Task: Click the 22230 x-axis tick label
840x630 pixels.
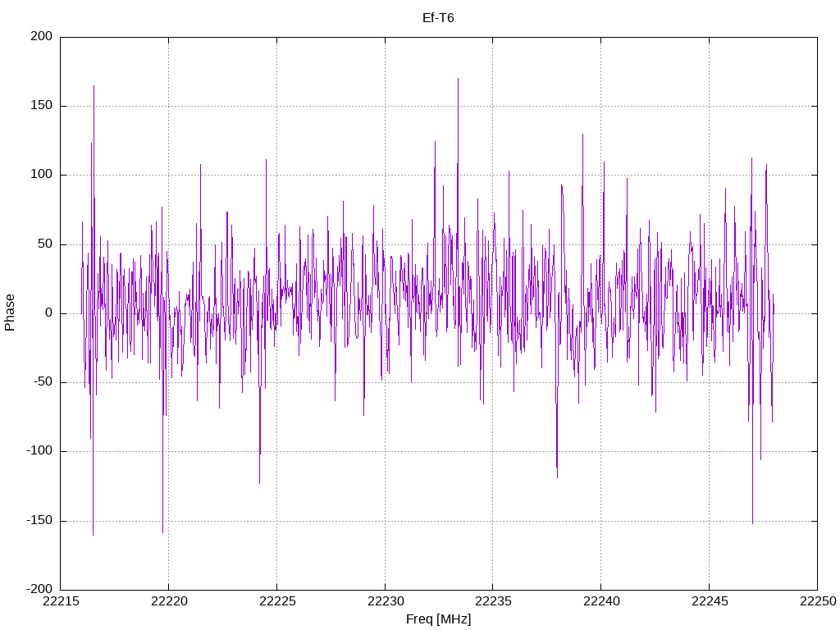Action: 386,601
